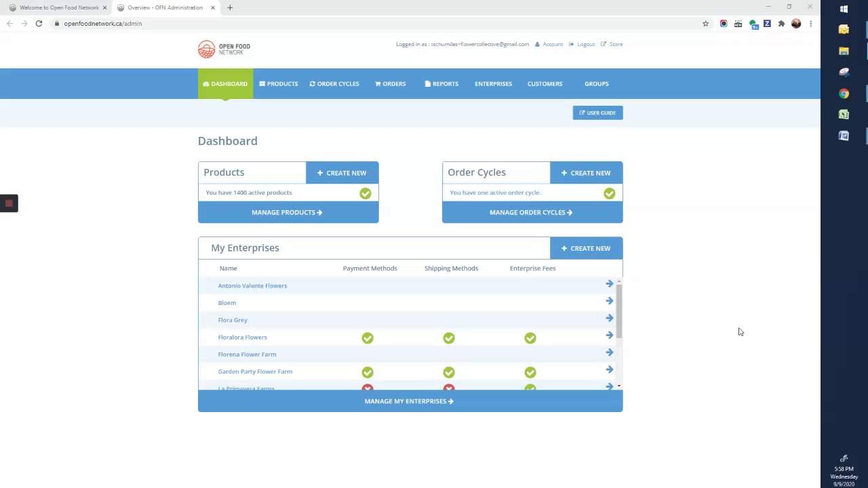The width and height of the screenshot is (868, 488).
Task: Reload the page in Chrome
Action: 39,23
